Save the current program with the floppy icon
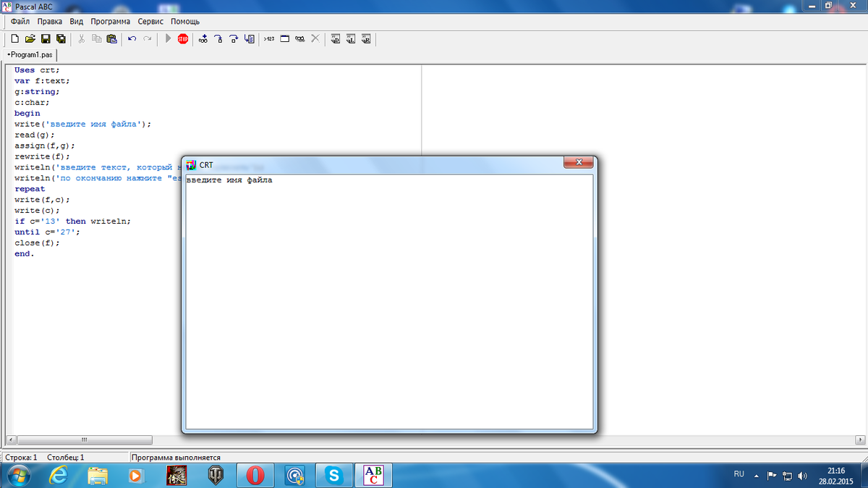Viewport: 868px width, 488px height. coord(46,38)
